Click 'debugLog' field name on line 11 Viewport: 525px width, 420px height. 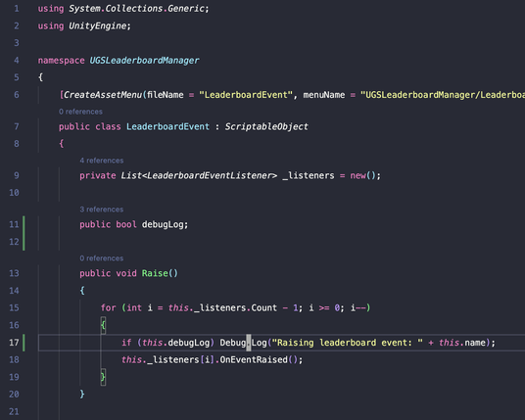163,224
